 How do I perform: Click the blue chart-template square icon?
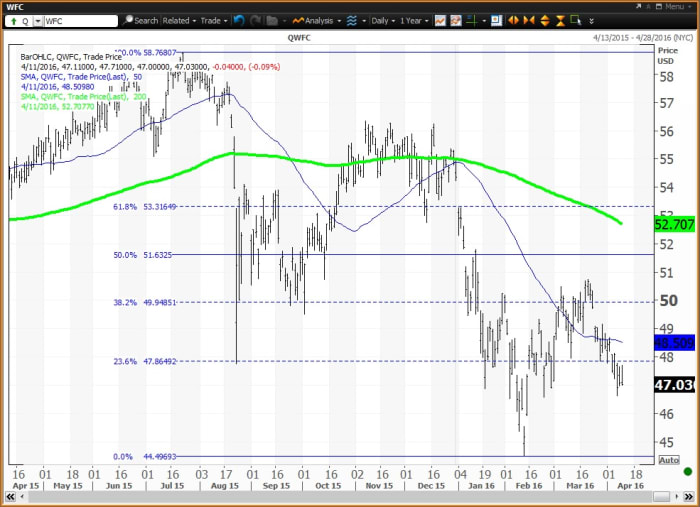496,21
